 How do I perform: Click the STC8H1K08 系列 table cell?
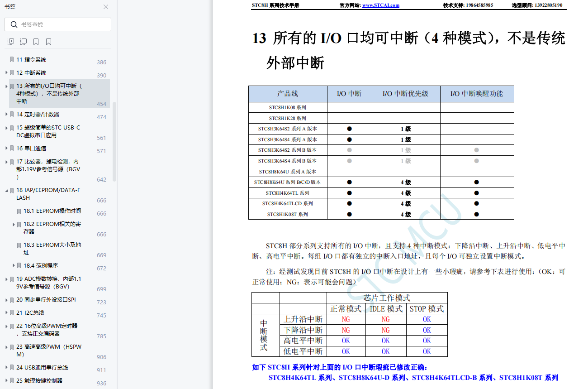tap(288, 108)
